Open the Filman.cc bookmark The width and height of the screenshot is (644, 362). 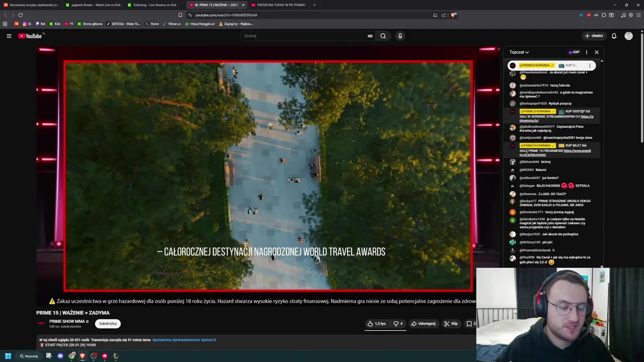[172, 24]
